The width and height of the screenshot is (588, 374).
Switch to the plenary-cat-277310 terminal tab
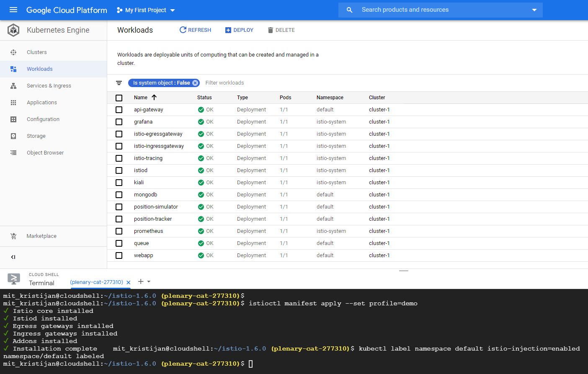pyautogui.click(x=96, y=282)
